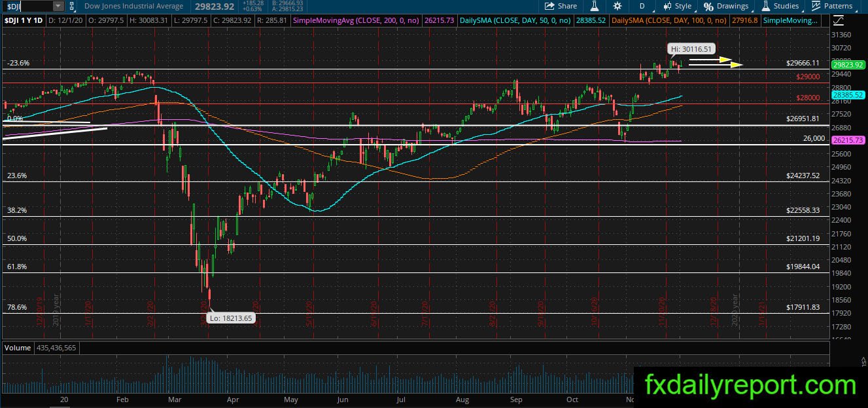Select the $28000 red level label
Image resolution: width=868 pixels, height=408 pixels.
[808, 98]
